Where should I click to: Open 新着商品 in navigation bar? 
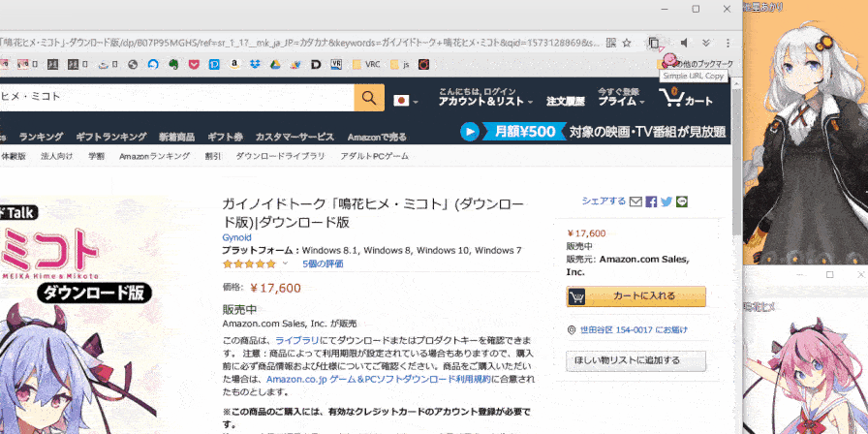176,137
